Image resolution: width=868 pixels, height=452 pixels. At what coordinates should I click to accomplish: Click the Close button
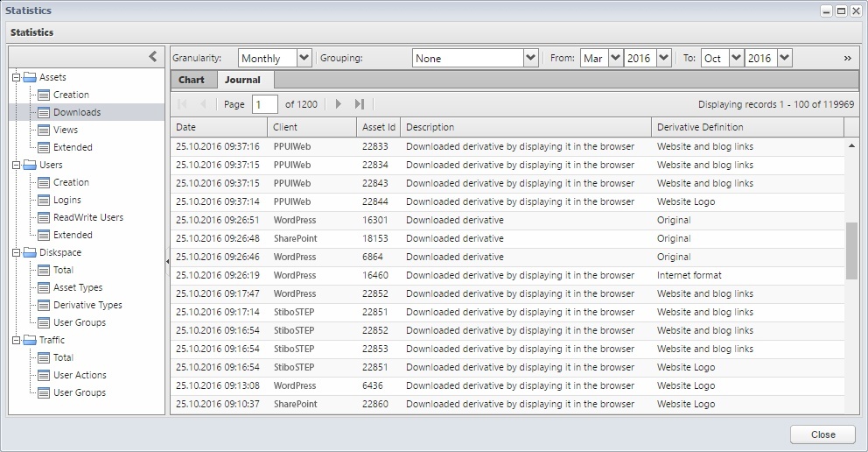[x=822, y=434]
